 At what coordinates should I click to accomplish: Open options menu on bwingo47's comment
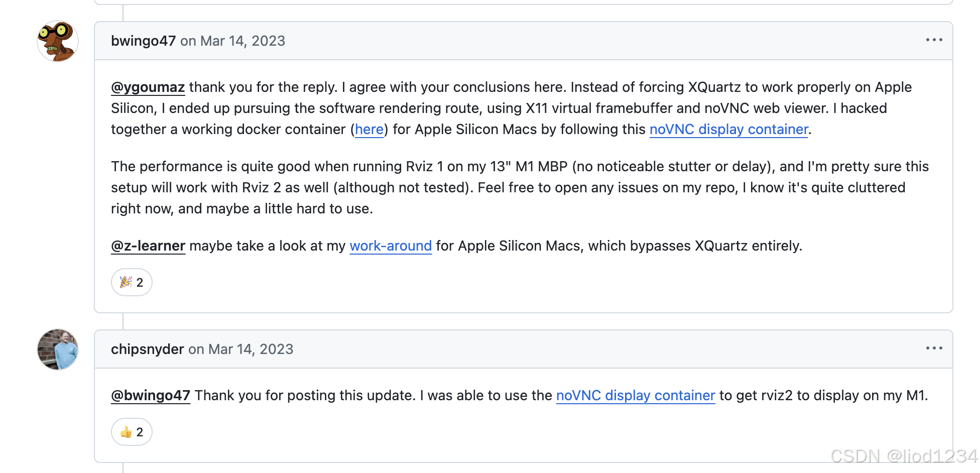934,40
